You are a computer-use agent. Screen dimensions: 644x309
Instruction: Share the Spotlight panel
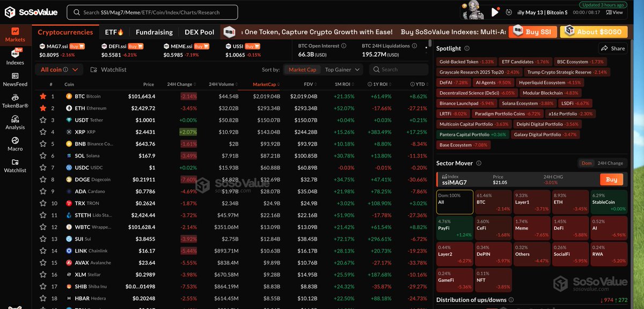click(613, 48)
